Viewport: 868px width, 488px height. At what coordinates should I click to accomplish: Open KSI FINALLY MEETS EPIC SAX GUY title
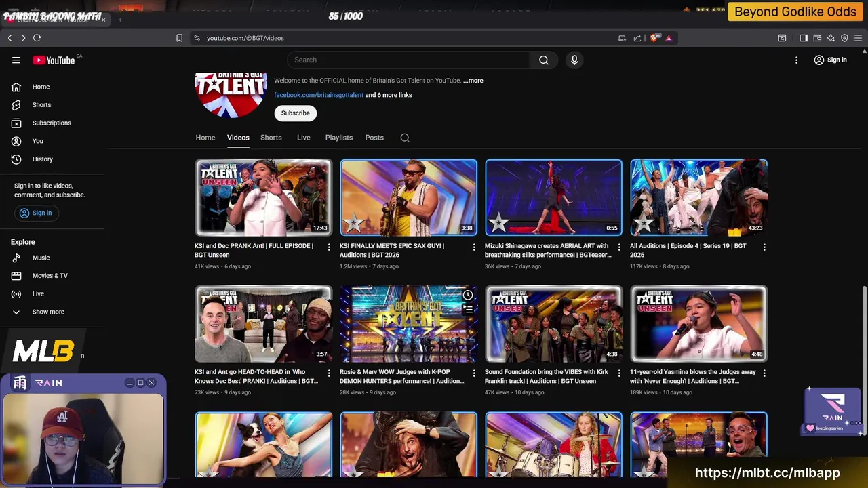point(392,250)
